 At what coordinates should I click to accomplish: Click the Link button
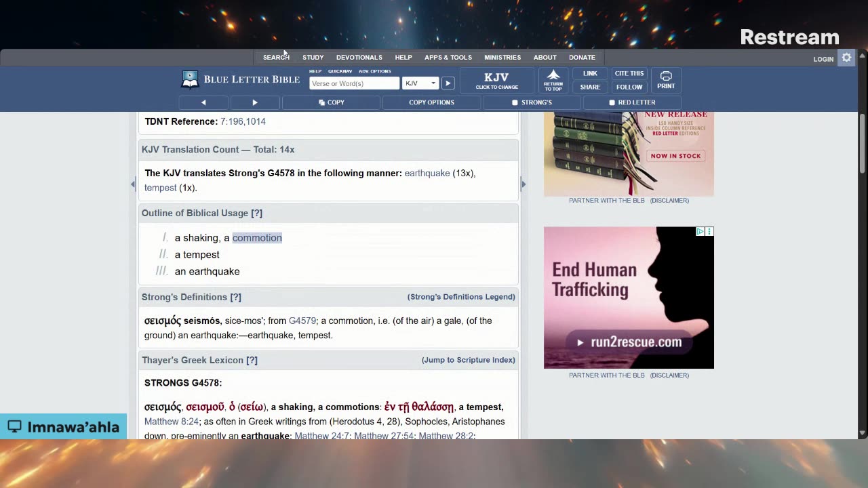click(x=590, y=74)
